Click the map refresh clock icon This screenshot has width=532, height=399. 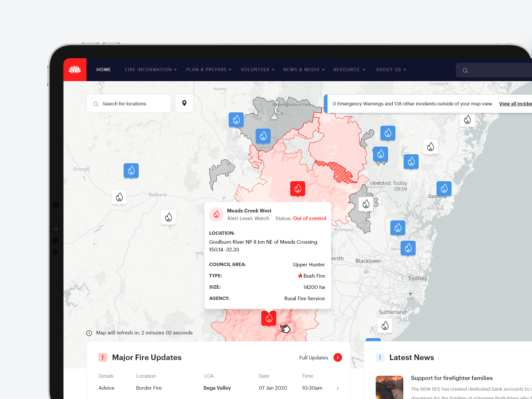pos(89,333)
